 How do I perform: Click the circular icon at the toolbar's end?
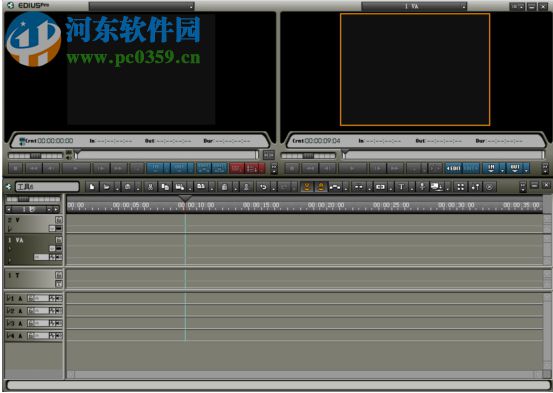click(489, 187)
